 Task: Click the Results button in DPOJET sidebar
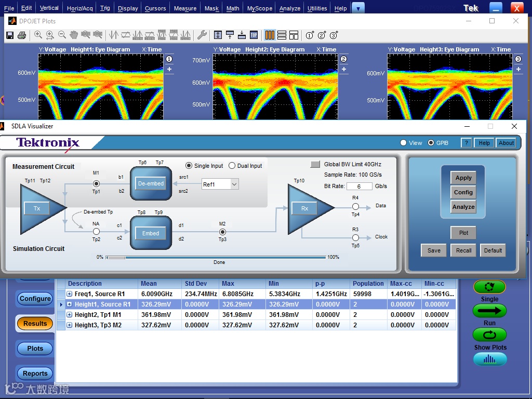(x=35, y=323)
